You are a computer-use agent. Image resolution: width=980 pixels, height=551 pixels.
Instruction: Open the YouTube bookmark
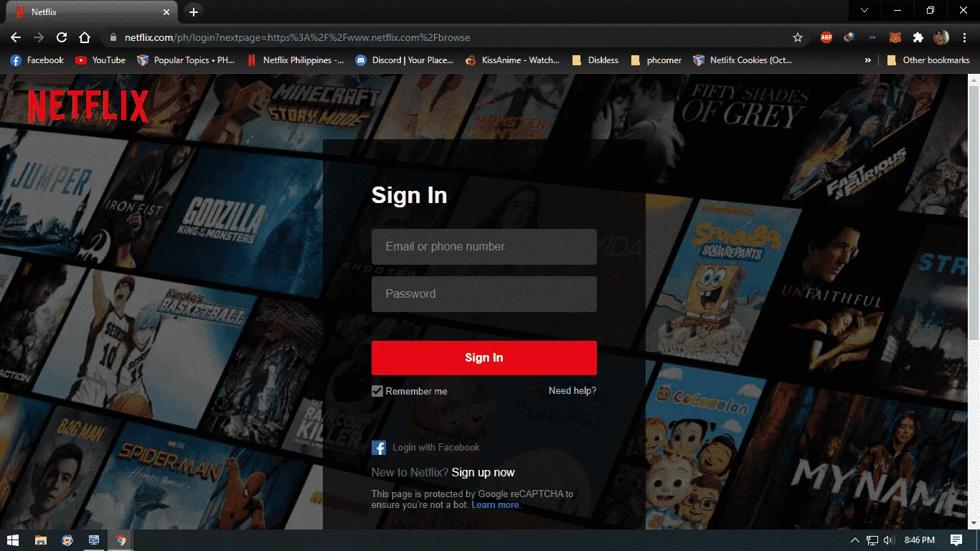click(x=100, y=60)
